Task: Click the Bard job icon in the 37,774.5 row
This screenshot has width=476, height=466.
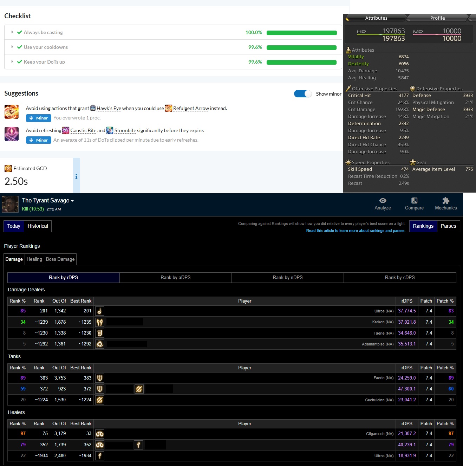Action: tap(100, 311)
